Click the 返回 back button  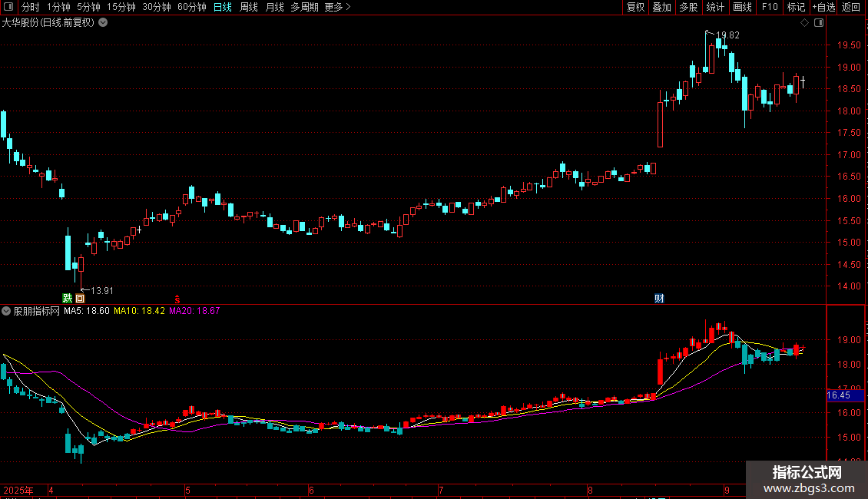851,7
